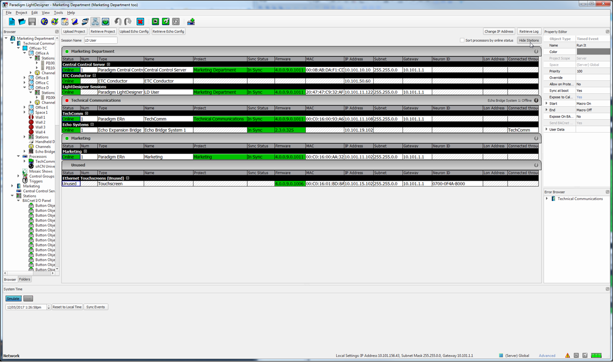Click the Redo arrow icon

(128, 21)
